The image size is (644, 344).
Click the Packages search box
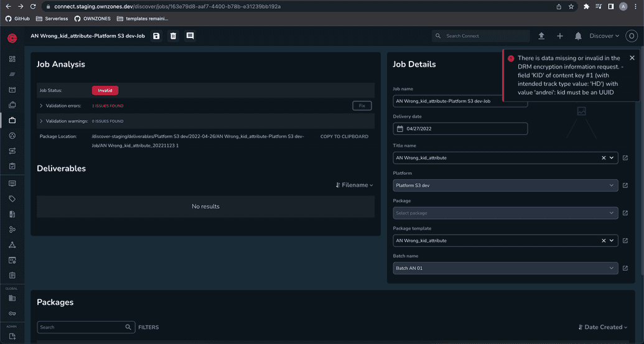pyautogui.click(x=86, y=327)
